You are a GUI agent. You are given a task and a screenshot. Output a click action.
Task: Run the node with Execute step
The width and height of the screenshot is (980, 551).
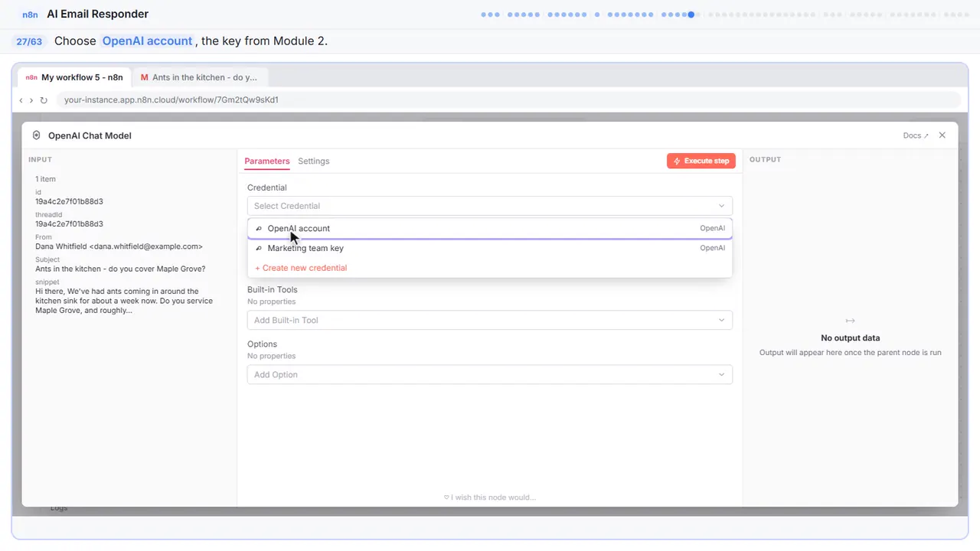[701, 161]
